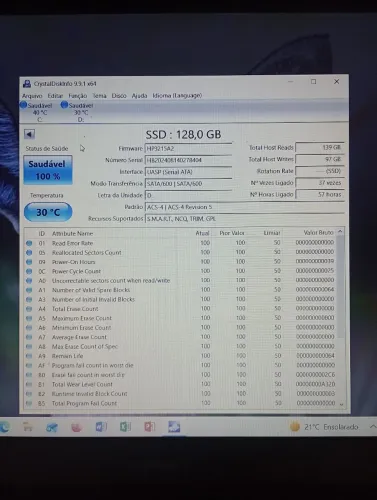Click the CrystalDiskInfo title bar app icon
Screen dimensions: 377x500
[27, 83]
